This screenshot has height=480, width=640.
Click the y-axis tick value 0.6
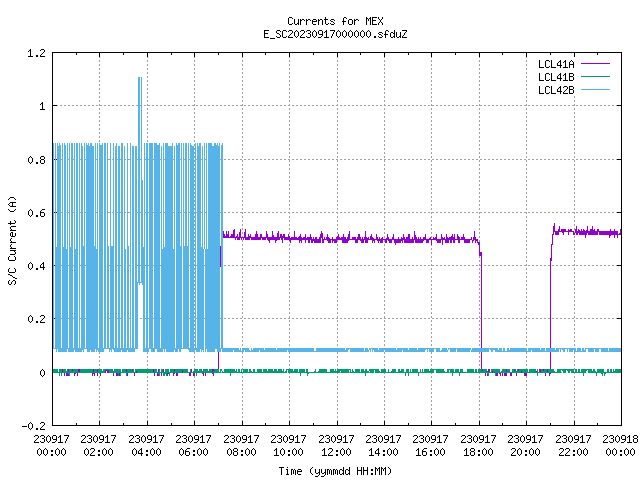pyautogui.click(x=36, y=213)
